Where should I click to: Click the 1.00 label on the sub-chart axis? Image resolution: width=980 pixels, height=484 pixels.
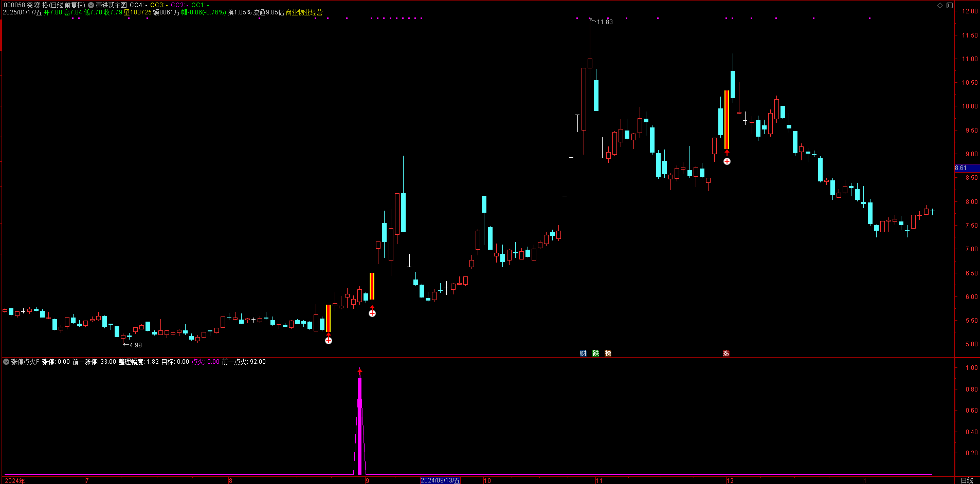pyautogui.click(x=971, y=368)
